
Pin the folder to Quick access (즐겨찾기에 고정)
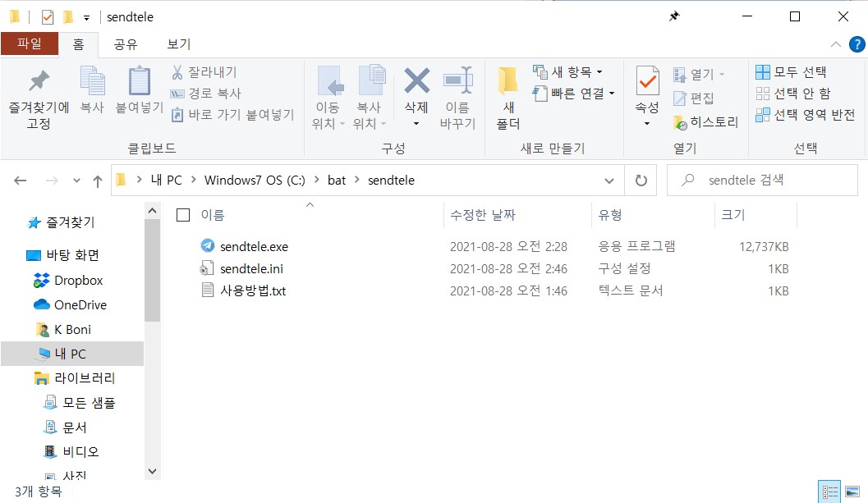[x=39, y=99]
